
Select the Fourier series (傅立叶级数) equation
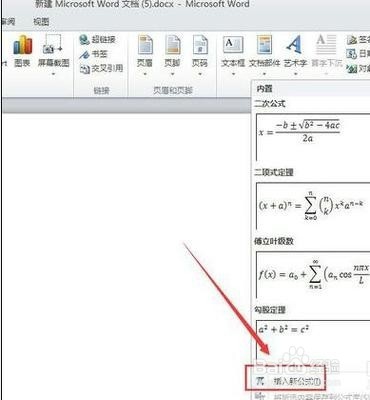313,274
